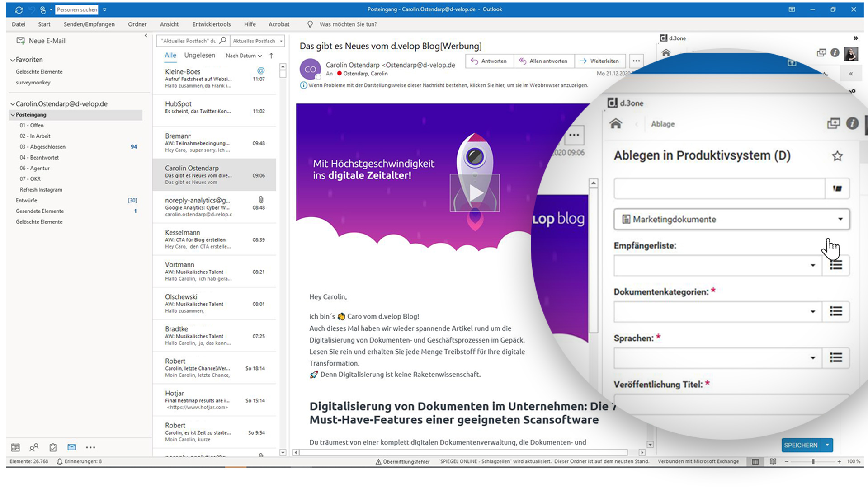
Task: Open the list icon for Sprachen
Action: tap(836, 358)
